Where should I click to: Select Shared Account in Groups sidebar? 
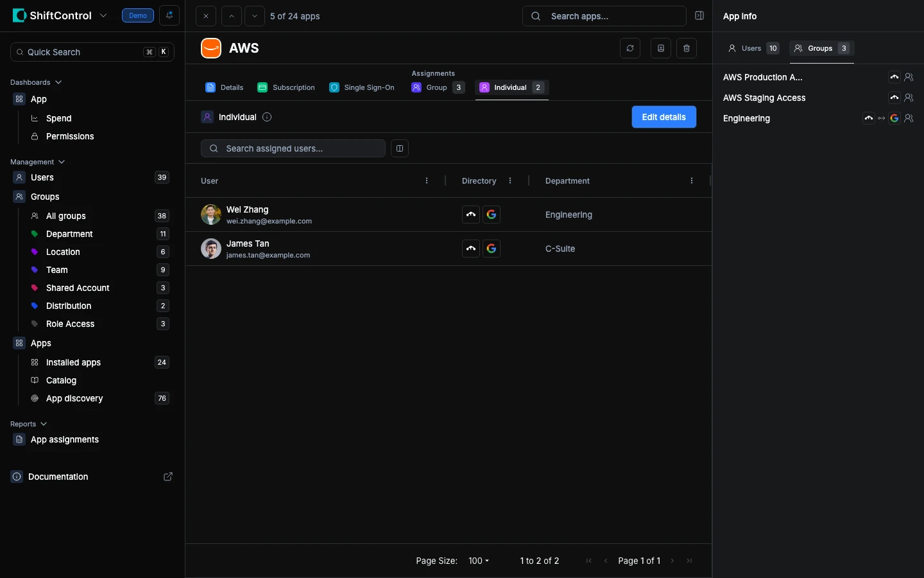coord(78,288)
